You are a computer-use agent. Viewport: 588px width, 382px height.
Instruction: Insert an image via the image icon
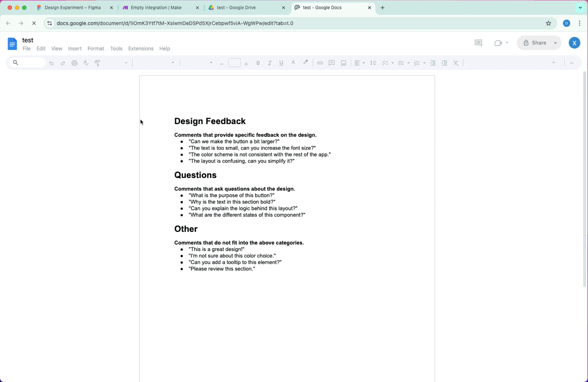coord(343,63)
